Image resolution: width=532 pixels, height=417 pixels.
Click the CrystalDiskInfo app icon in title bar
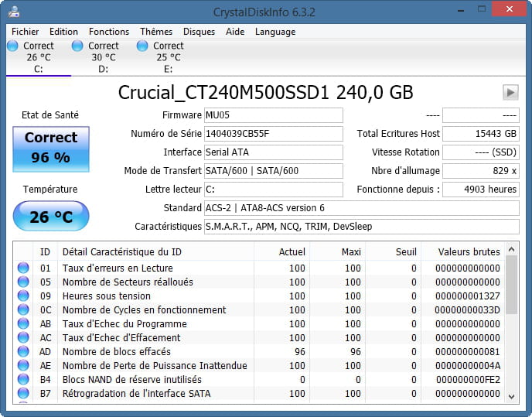tap(14, 12)
